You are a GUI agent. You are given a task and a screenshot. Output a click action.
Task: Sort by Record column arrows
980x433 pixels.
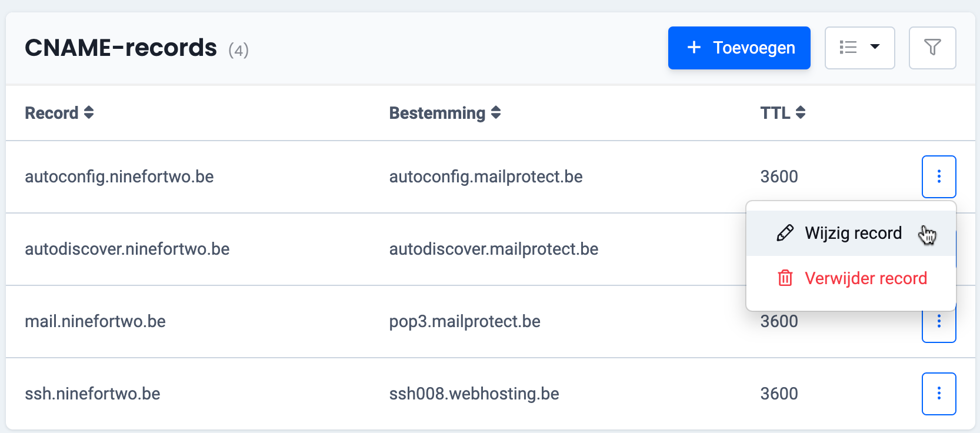[89, 112]
